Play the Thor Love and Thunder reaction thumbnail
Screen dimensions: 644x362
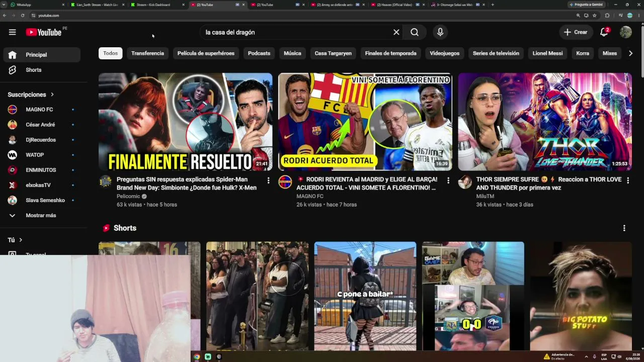[545, 122]
